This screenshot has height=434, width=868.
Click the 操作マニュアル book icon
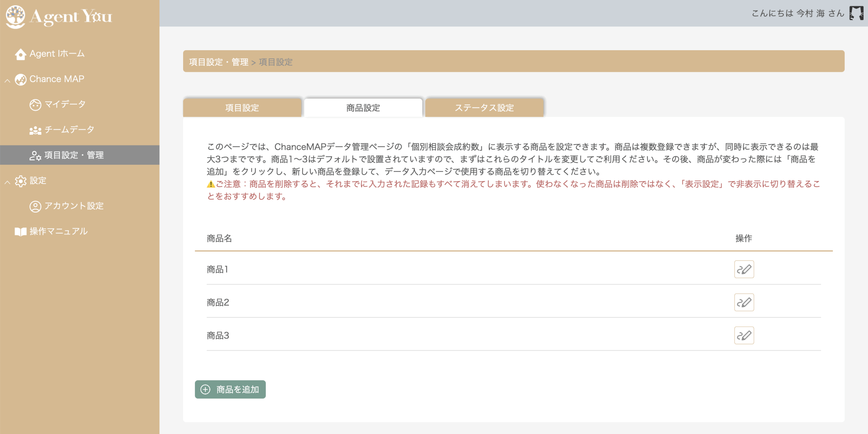click(20, 232)
